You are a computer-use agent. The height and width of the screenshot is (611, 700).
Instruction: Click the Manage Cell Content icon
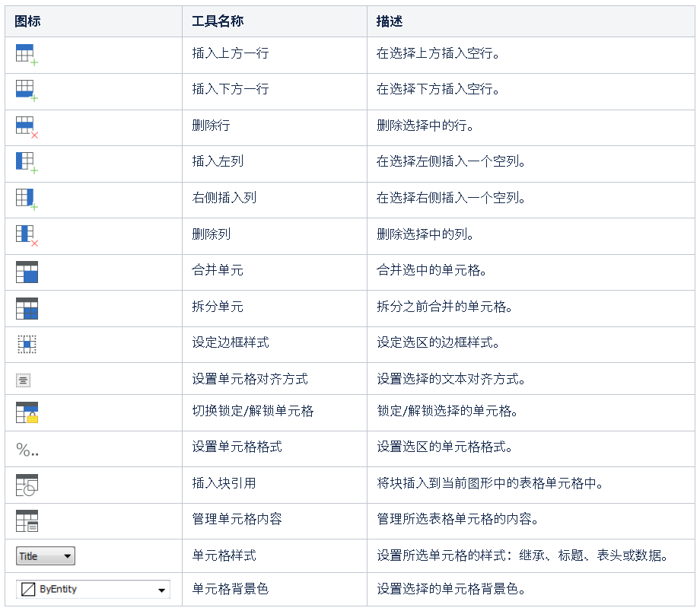27,520
